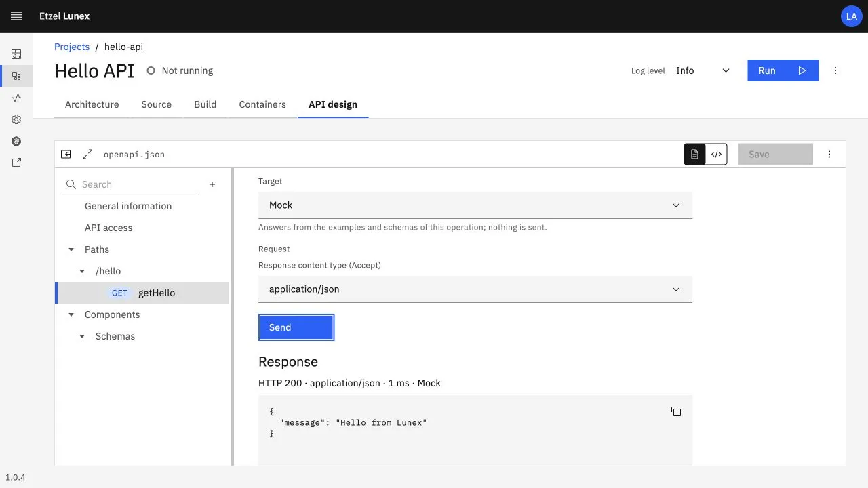Screen dimensions: 868x488
Task: Switch to the source code view icon
Action: (x=716, y=155)
